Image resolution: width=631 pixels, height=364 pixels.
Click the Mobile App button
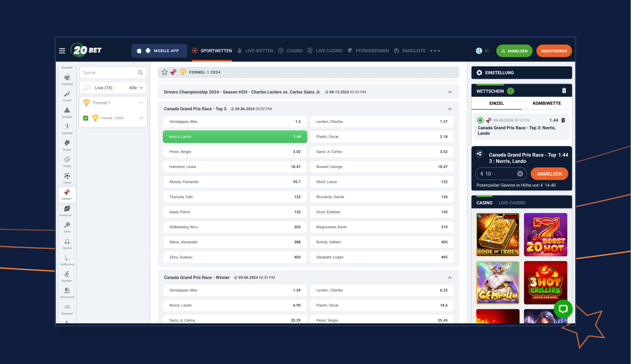click(x=159, y=51)
